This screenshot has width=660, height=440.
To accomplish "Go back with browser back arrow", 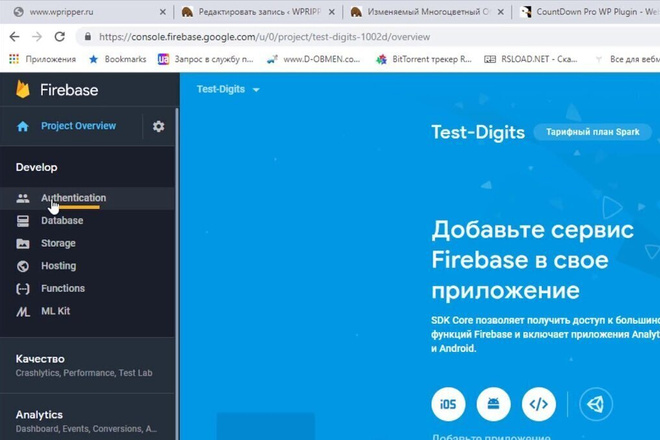I will (15, 37).
